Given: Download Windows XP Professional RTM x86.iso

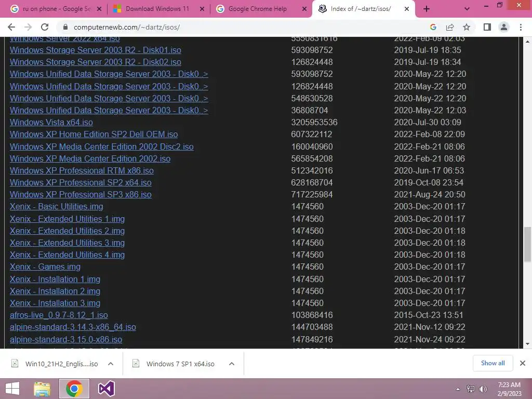Looking at the screenshot, I should [82, 170].
